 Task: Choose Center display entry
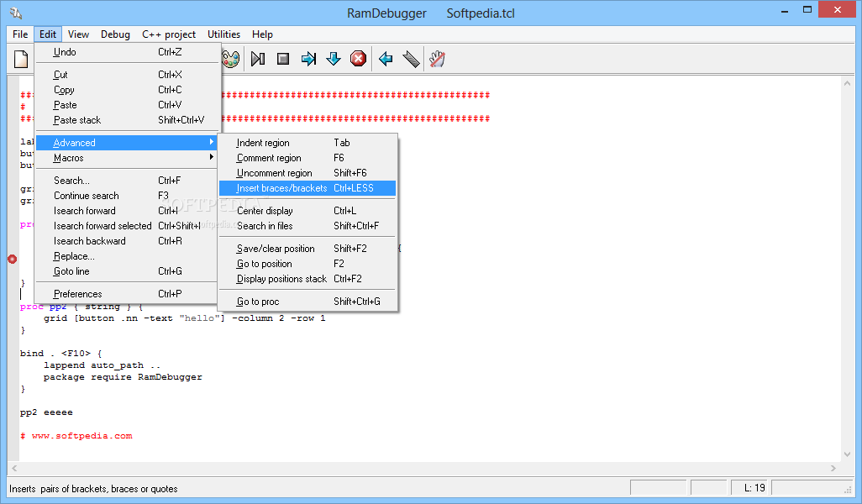(x=307, y=211)
